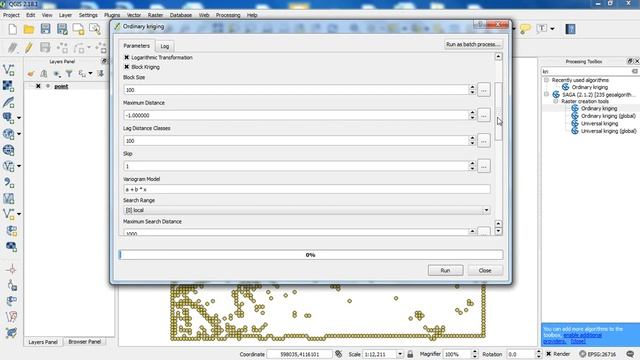Click the add WMS layer globe icon

coord(9,134)
